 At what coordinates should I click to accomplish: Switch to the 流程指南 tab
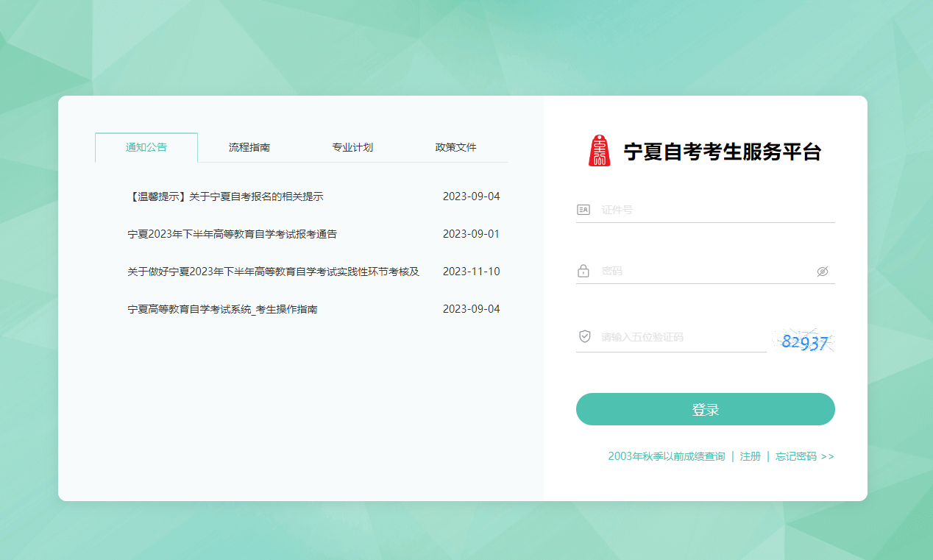249,147
